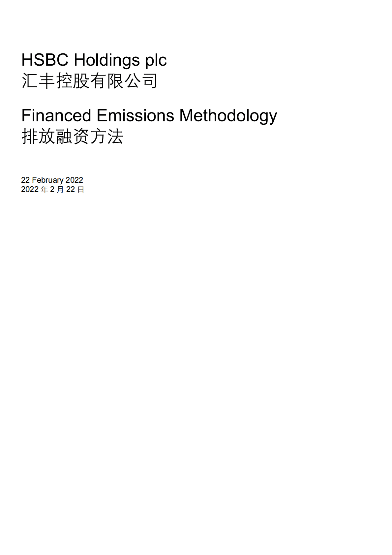Click the character 年 in the Chinese date

(45, 190)
